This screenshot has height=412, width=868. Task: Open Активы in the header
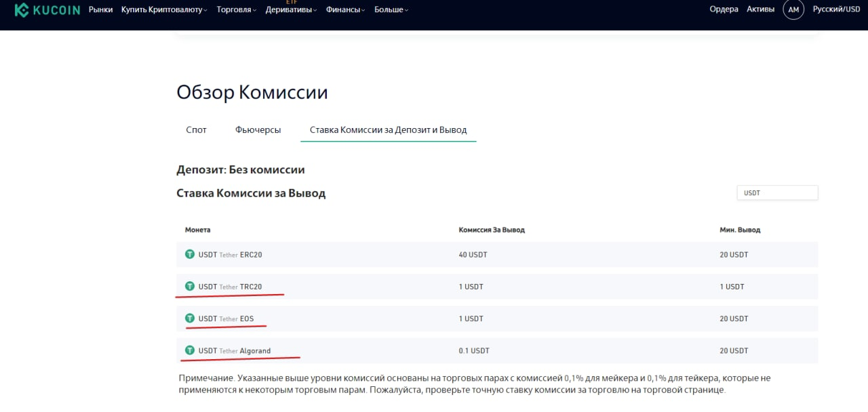[760, 9]
